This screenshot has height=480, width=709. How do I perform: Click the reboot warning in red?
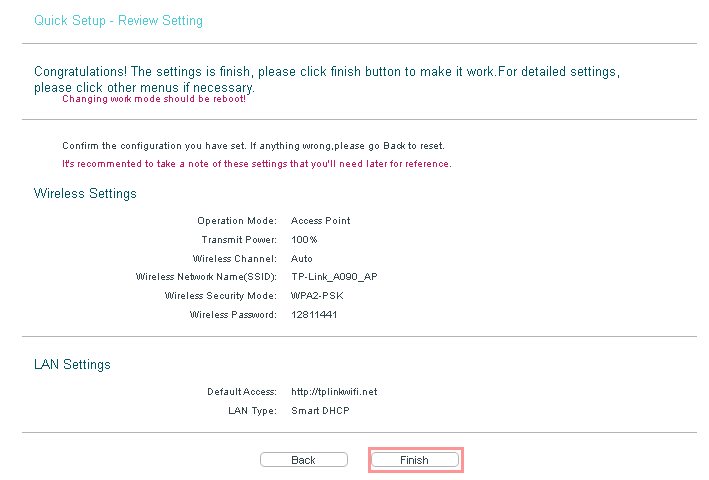tap(154, 99)
